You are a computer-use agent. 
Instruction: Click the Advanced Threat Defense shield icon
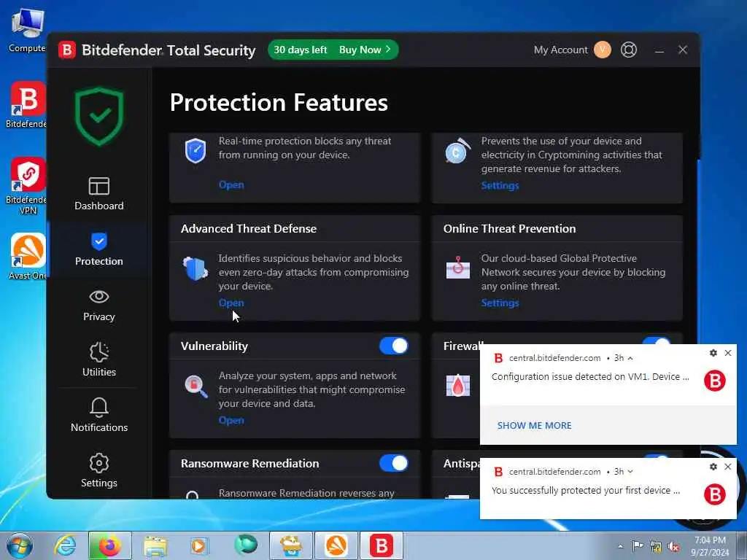point(196,268)
